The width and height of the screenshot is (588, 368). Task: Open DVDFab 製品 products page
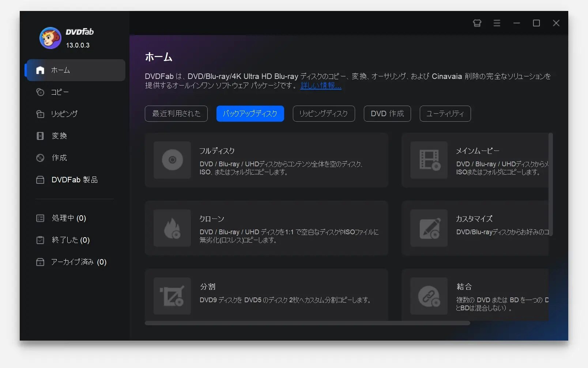(x=74, y=180)
